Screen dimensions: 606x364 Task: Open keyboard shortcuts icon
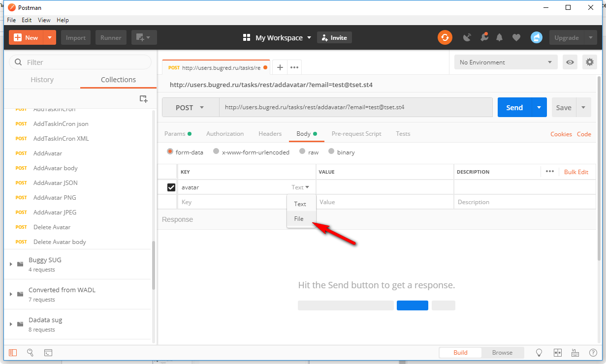(575, 353)
